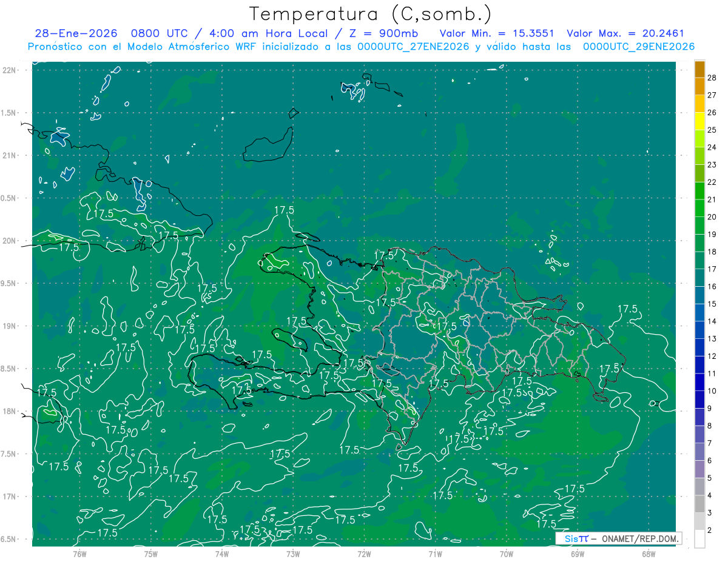Select the '68W' longitude axis label

tap(649, 554)
